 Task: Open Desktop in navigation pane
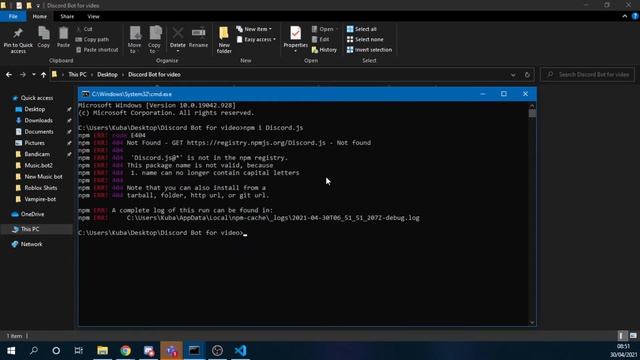(35, 109)
